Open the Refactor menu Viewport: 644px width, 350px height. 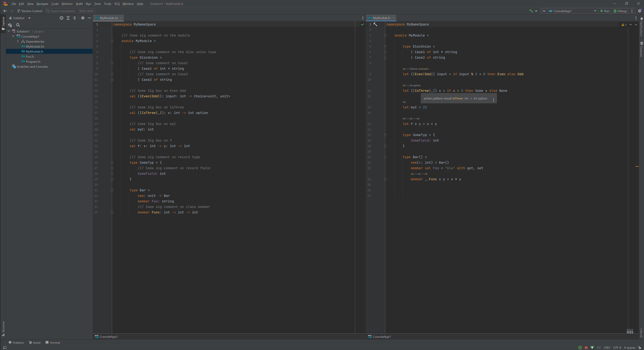[x=67, y=4]
